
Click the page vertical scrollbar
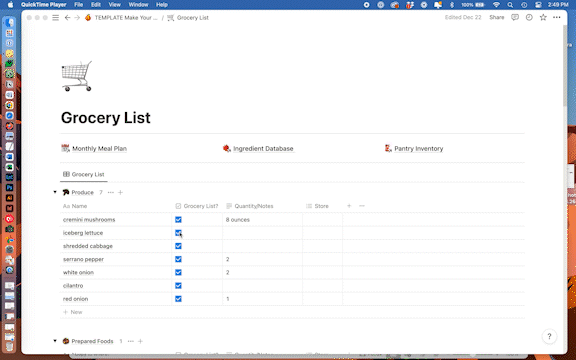tap(565, 66)
